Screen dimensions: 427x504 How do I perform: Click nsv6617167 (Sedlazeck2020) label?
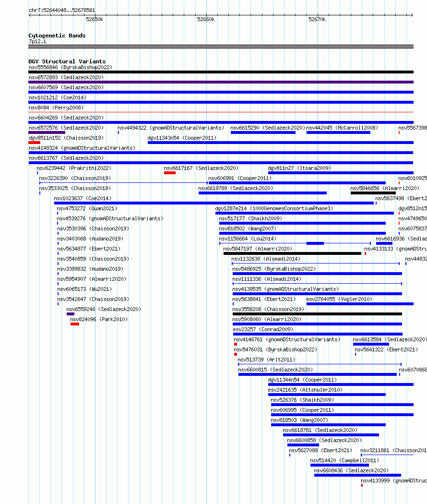tap(201, 168)
